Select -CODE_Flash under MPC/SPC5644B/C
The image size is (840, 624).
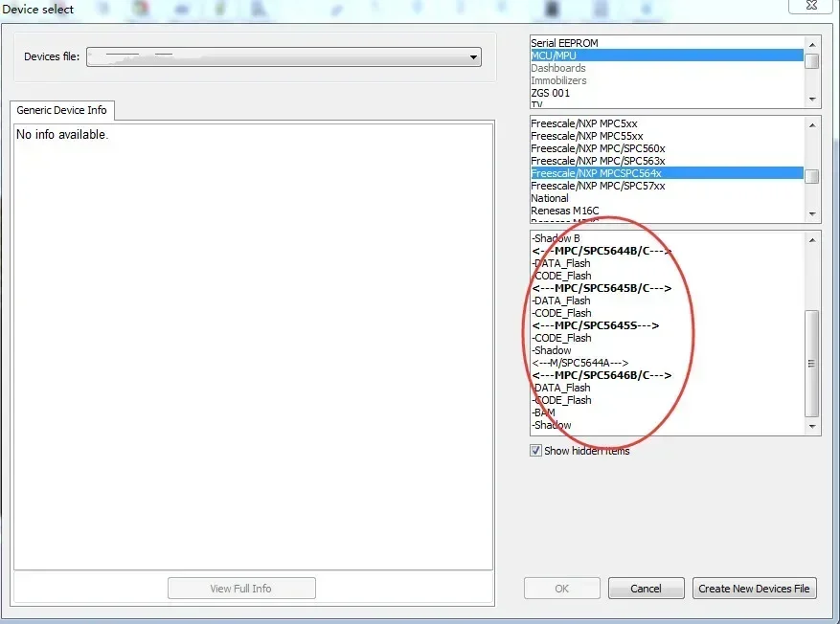pyautogui.click(x=667, y=276)
